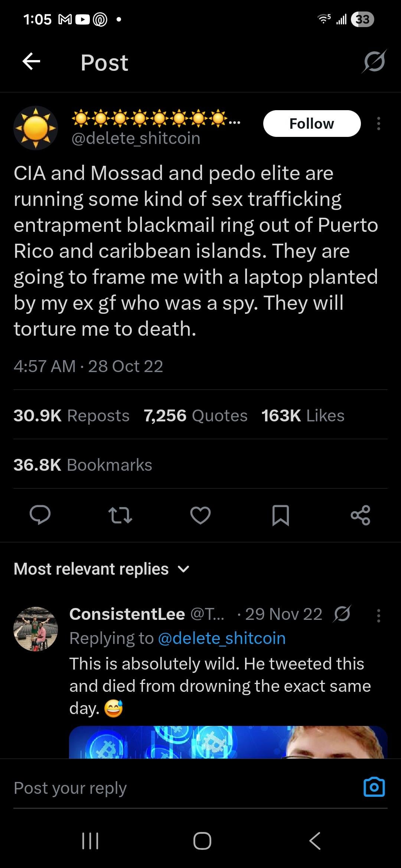Screen dimensions: 401x868
Task: Tap the Android home navigation button
Action: coord(202,841)
